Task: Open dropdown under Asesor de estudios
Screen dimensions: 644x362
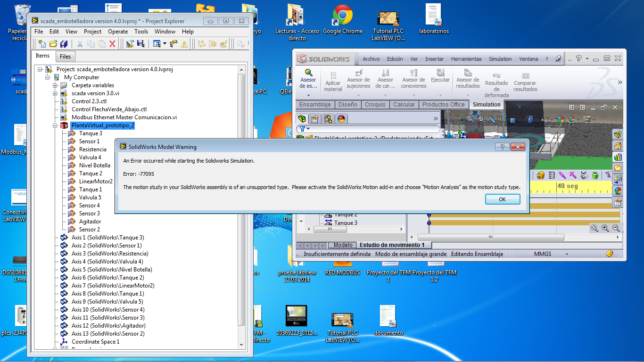Action: click(308, 95)
